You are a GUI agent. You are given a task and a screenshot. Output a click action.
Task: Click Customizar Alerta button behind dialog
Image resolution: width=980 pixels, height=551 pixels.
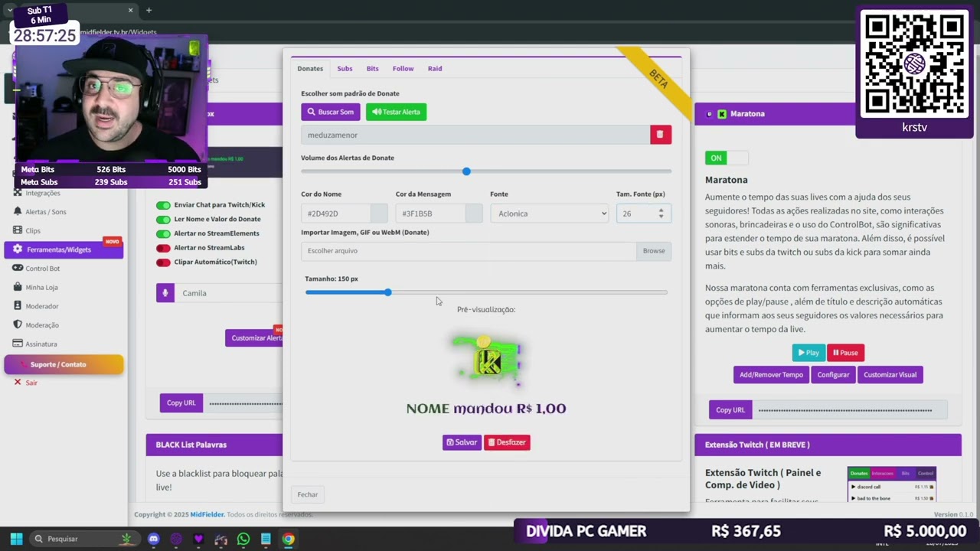(254, 338)
